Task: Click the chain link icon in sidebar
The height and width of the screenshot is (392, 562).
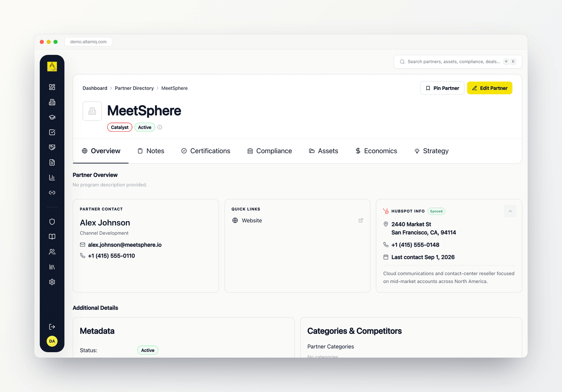Action: [x=52, y=193]
